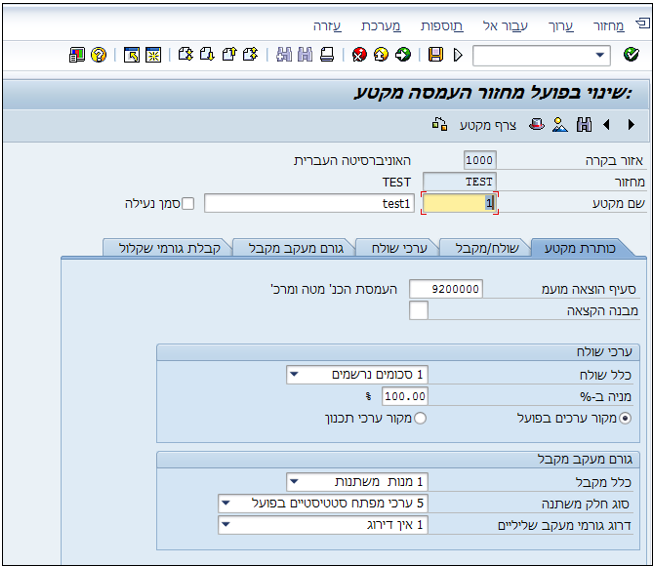Click the green Back arrow icon
The height and width of the screenshot is (570, 657).
(403, 54)
